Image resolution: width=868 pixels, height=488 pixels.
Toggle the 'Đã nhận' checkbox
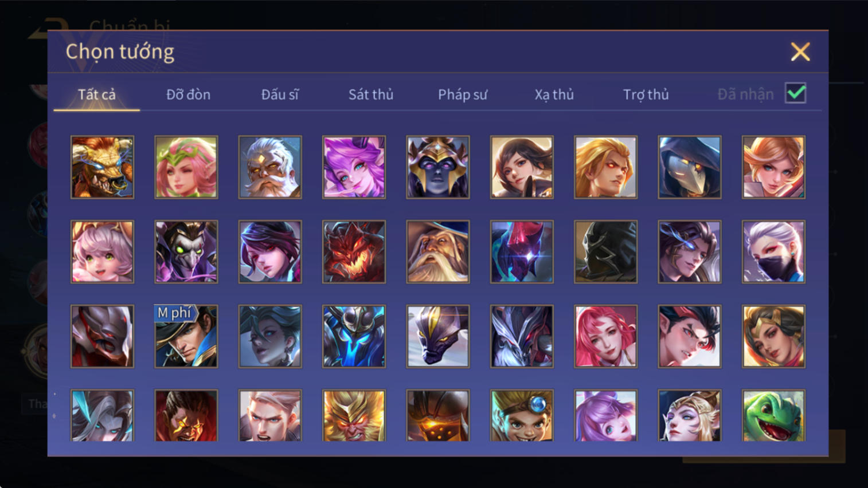(x=795, y=93)
